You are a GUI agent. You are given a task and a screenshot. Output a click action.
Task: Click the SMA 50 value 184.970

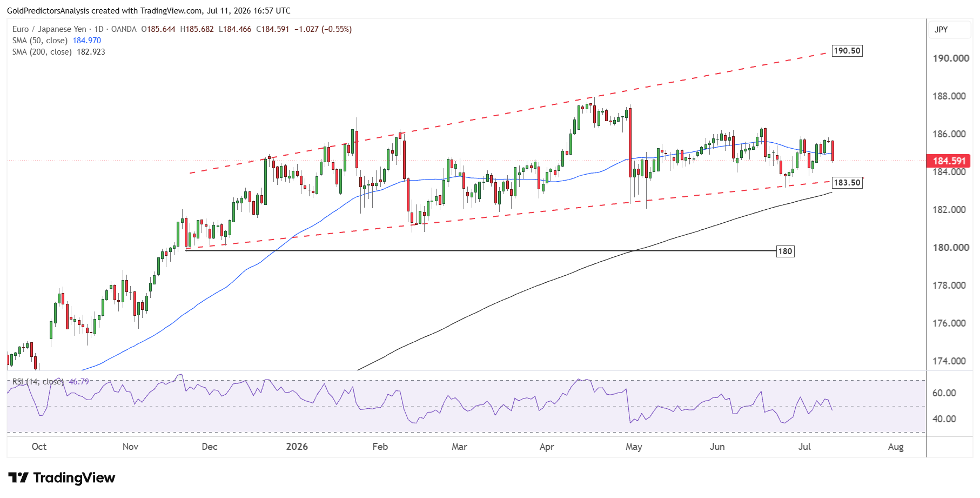87,41
